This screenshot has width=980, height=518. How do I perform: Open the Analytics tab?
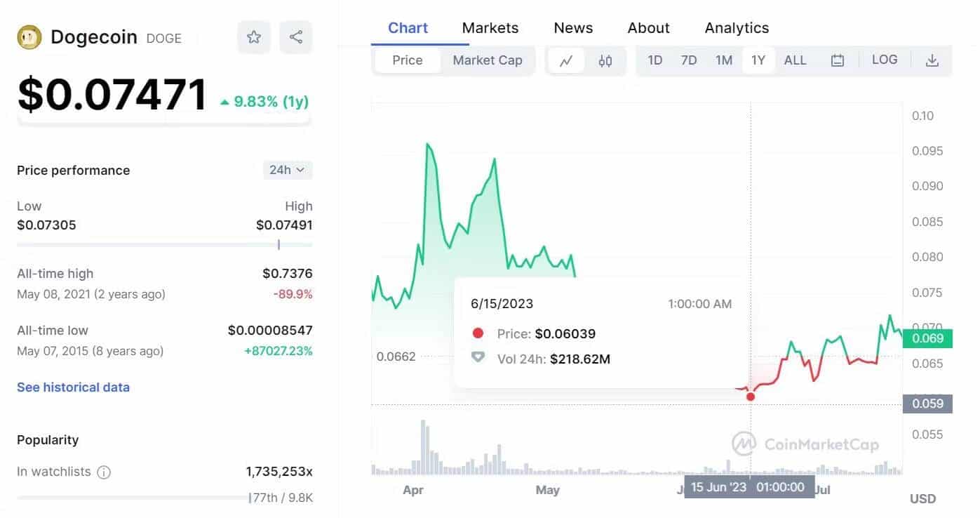coord(737,28)
